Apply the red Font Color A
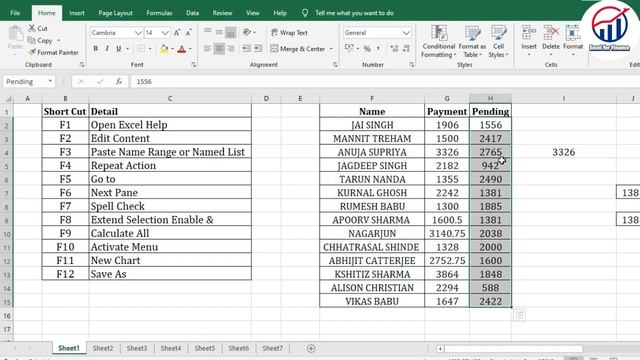This screenshot has height=360, width=640. (x=182, y=49)
